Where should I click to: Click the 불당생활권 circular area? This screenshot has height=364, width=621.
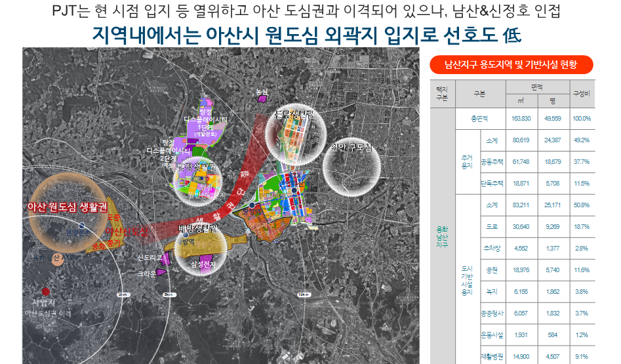(296, 134)
